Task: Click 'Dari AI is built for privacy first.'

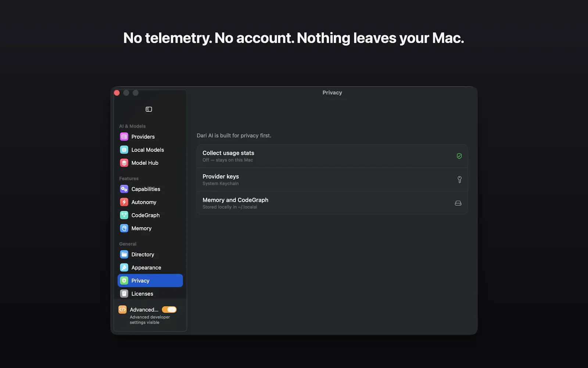Action: click(234, 136)
